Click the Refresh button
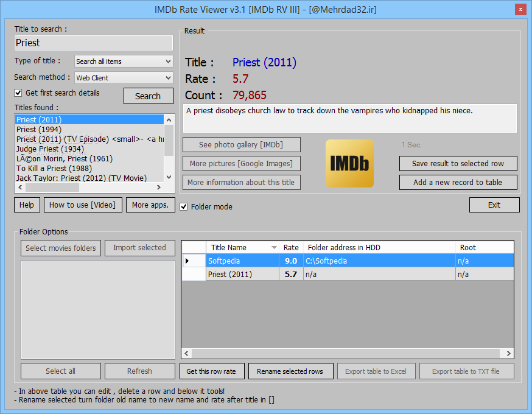532x414 pixels. click(x=140, y=371)
